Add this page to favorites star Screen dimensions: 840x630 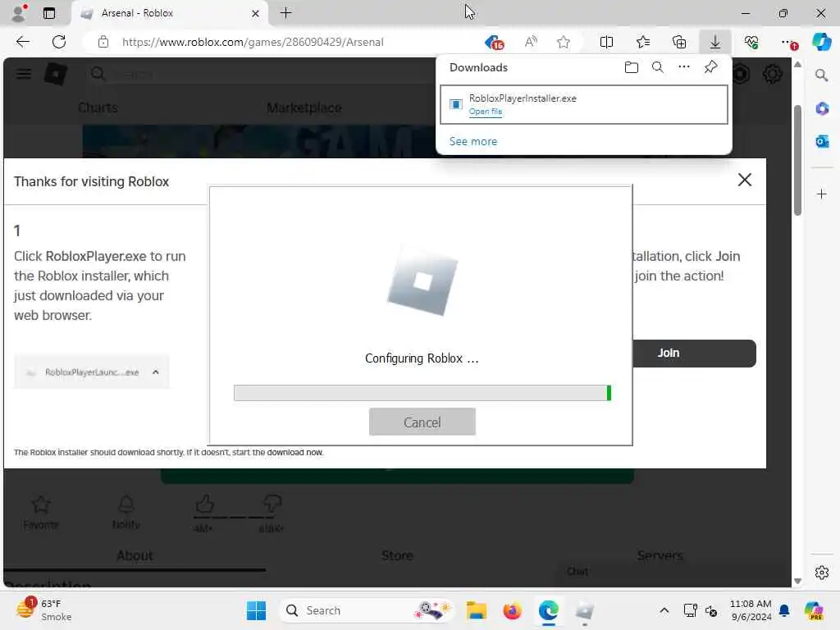[563, 42]
